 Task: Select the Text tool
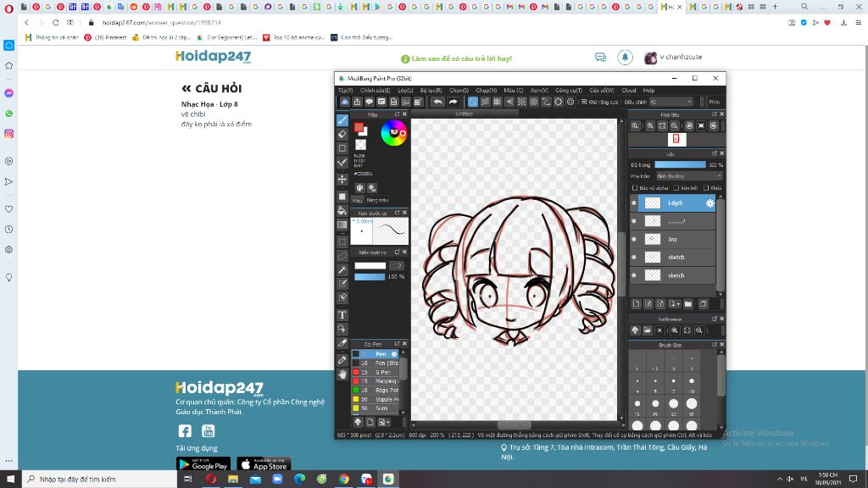(342, 315)
